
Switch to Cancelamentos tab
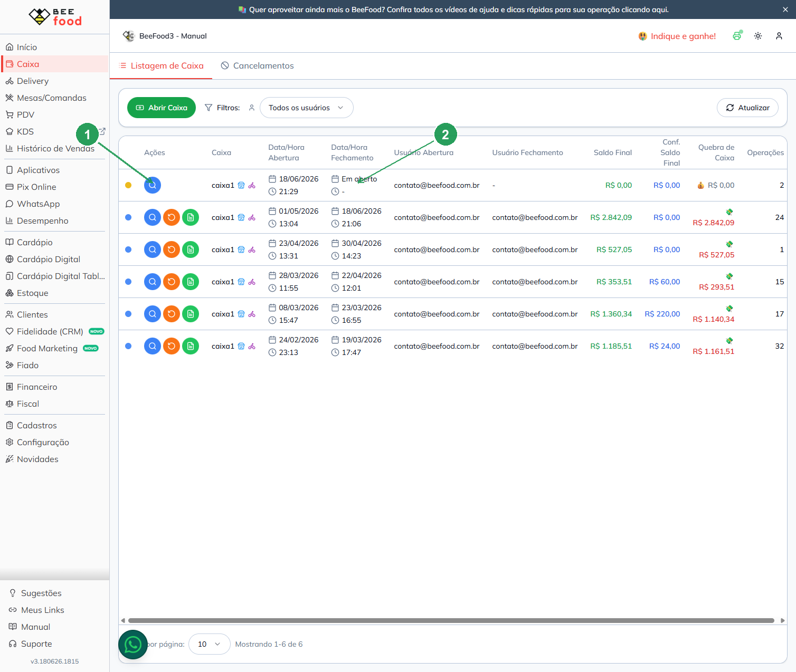[257, 66]
